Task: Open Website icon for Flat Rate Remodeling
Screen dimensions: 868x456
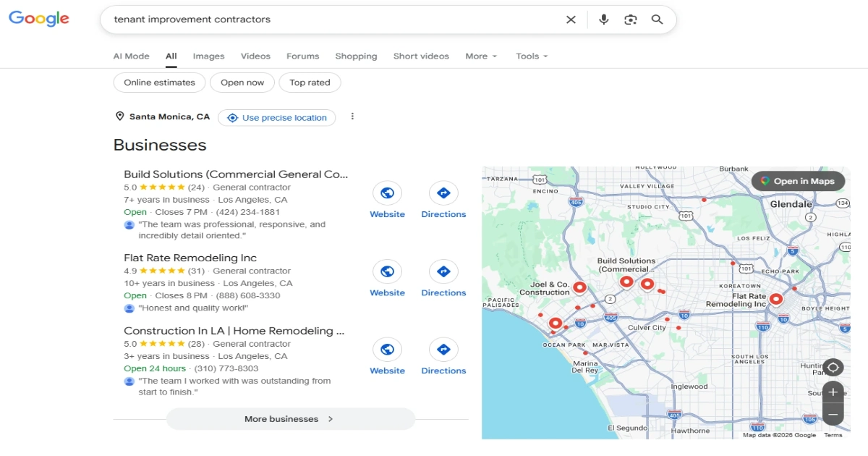Action: click(x=387, y=271)
